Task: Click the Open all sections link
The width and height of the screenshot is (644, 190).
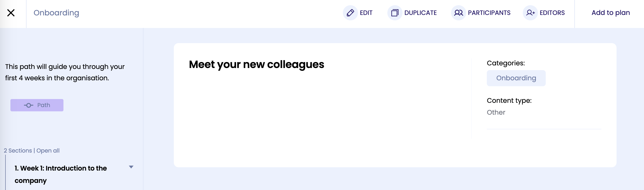Action: [48, 150]
